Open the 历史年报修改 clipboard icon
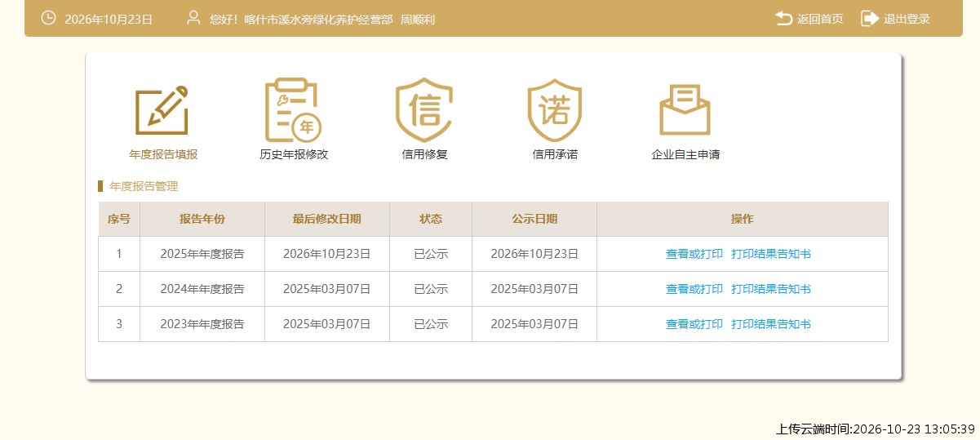Image resolution: width=980 pixels, height=440 pixels. [293, 109]
